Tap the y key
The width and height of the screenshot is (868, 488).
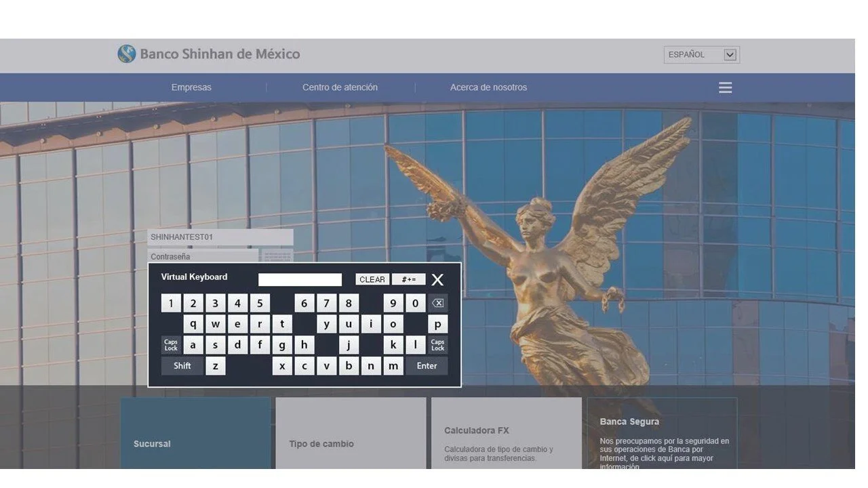tap(327, 324)
